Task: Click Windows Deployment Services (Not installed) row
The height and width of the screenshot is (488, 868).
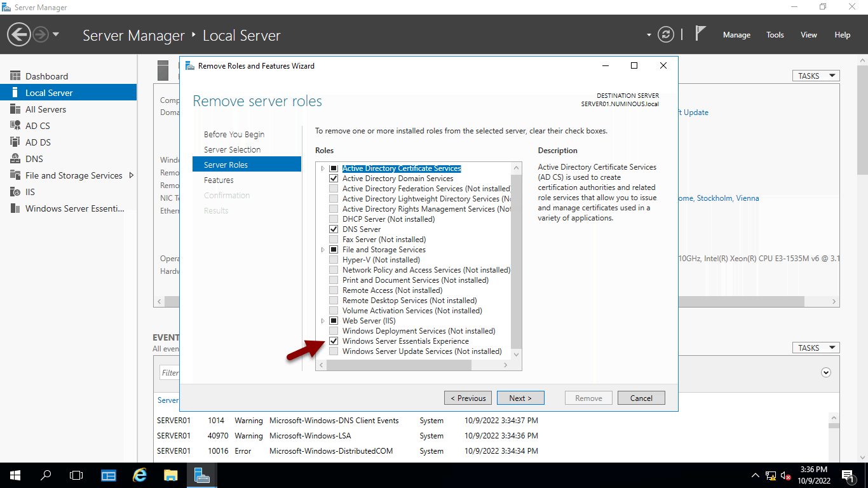Action: pos(419,331)
